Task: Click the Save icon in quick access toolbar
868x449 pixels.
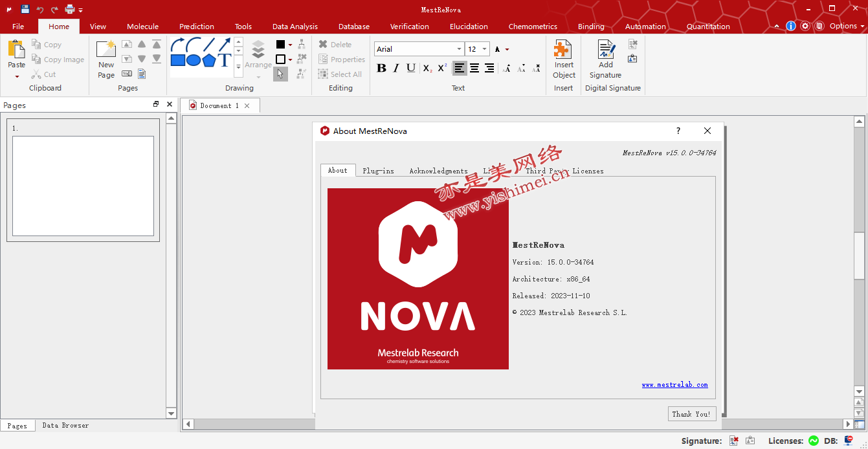Action: (25, 9)
